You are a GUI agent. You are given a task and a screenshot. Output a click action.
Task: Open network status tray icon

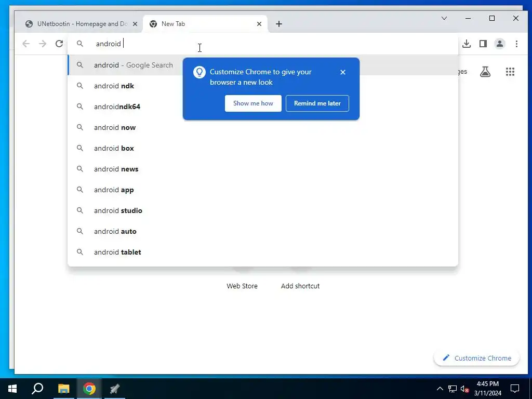click(x=453, y=389)
